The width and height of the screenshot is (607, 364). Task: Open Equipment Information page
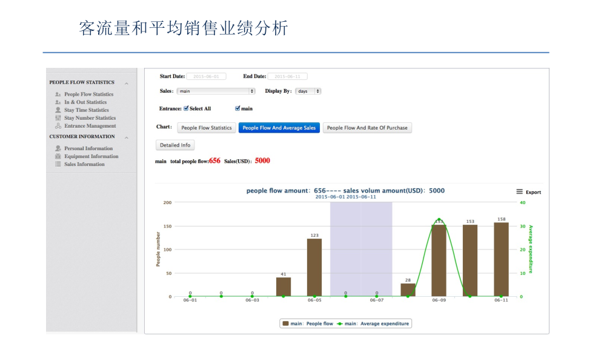(x=91, y=156)
